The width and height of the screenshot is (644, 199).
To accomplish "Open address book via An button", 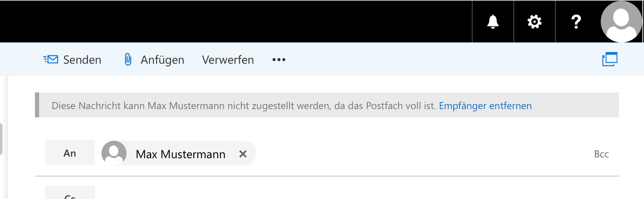I will [x=70, y=153].
